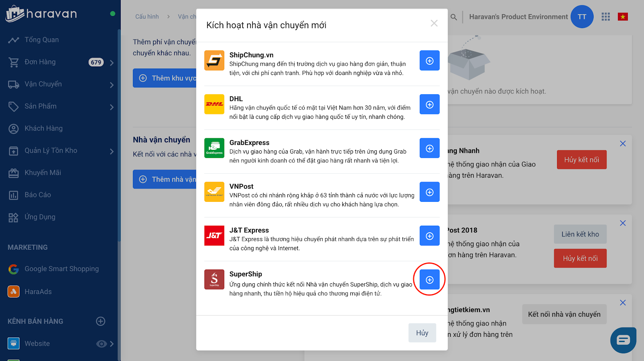
Task: Click the Thêm nhà vận chuyển button
Action: [x=165, y=179]
